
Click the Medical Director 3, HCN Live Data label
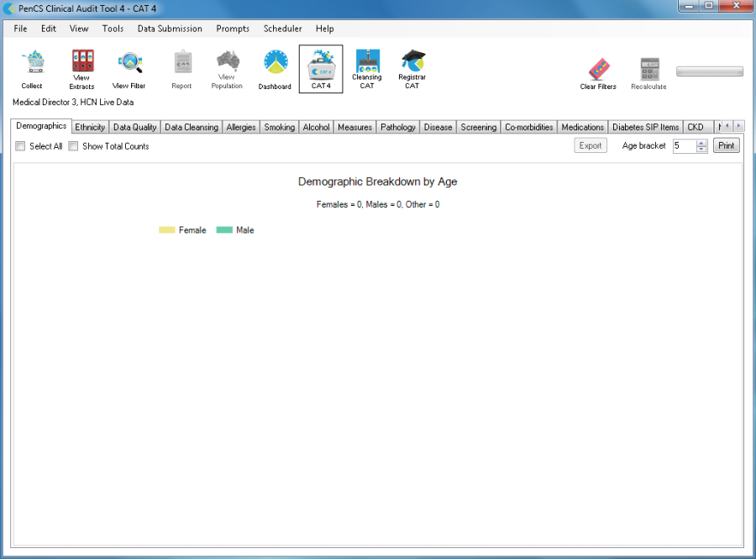pos(73,103)
